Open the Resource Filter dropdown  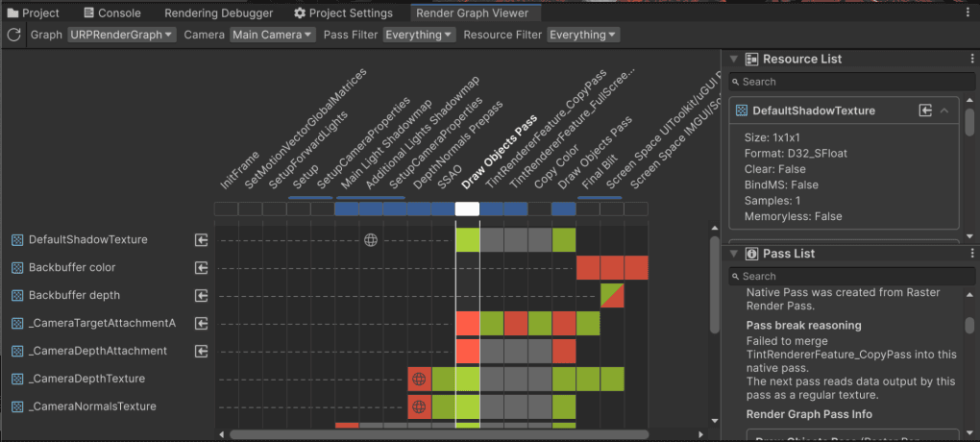pos(583,35)
